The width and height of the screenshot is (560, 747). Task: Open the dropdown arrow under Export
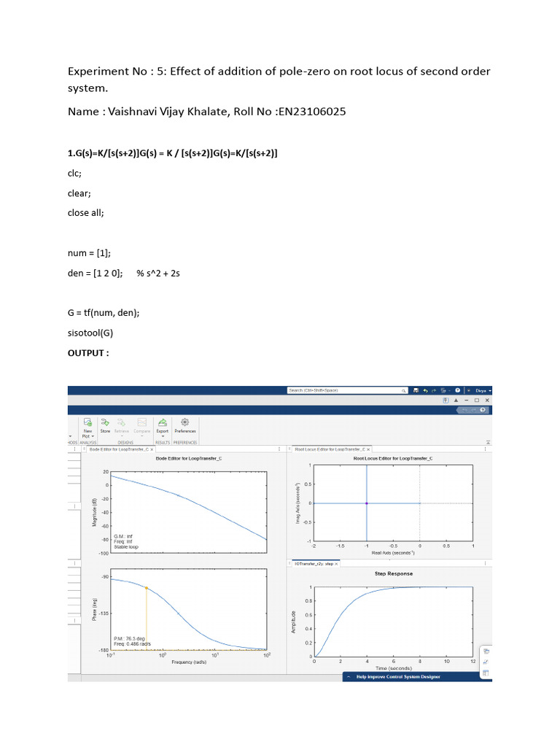click(x=163, y=436)
